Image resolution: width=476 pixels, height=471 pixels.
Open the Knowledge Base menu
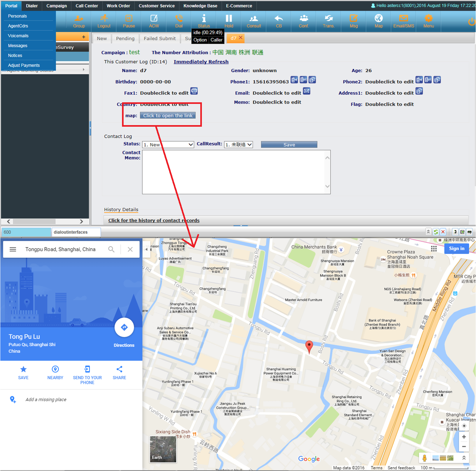coord(200,6)
